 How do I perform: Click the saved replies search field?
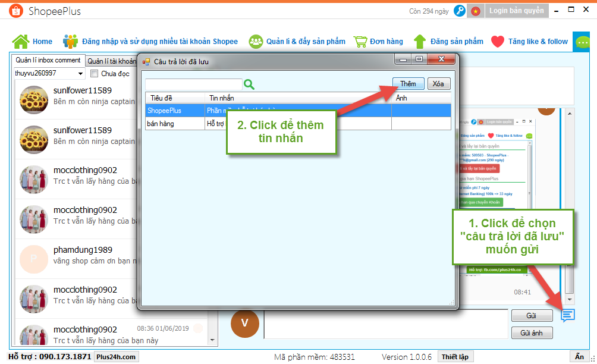coord(193,84)
